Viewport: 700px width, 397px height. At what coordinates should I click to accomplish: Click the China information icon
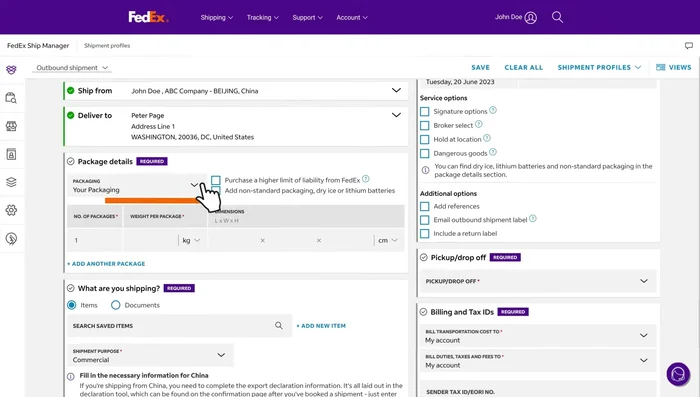tap(71, 376)
